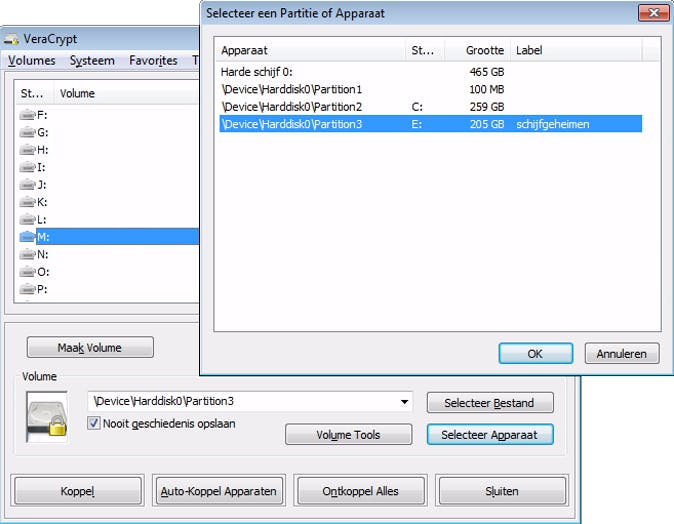
Task: Click the St... column header in dialog
Action: 425,50
